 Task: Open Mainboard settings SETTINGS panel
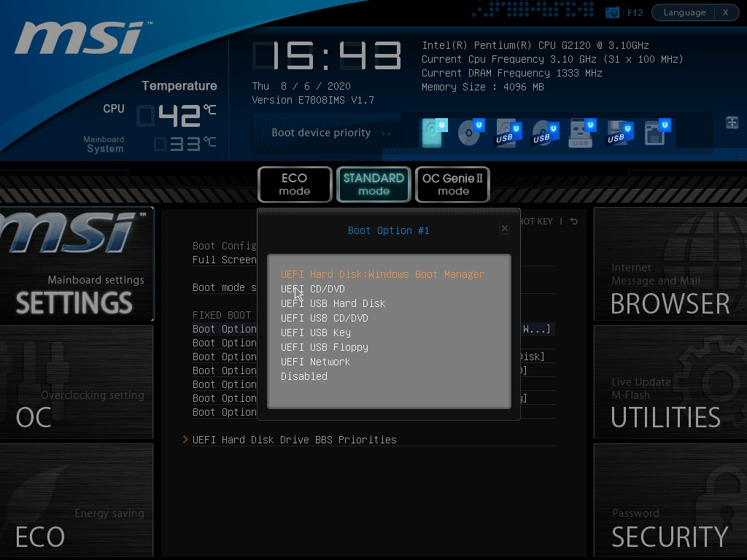tap(77, 264)
